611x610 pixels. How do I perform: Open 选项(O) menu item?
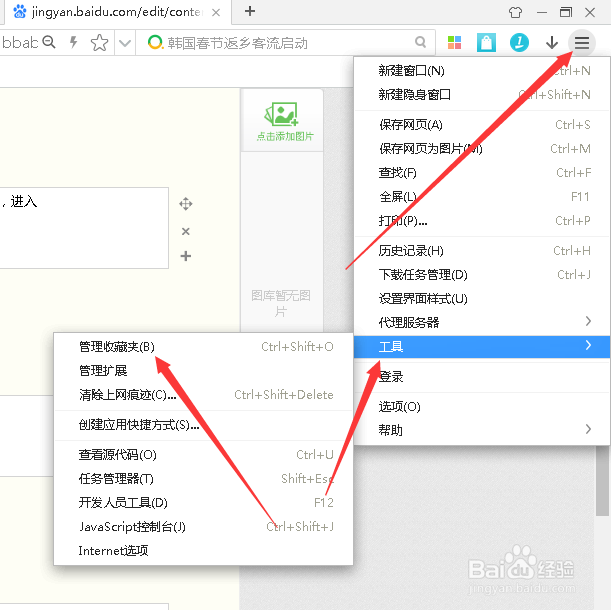click(x=482, y=407)
